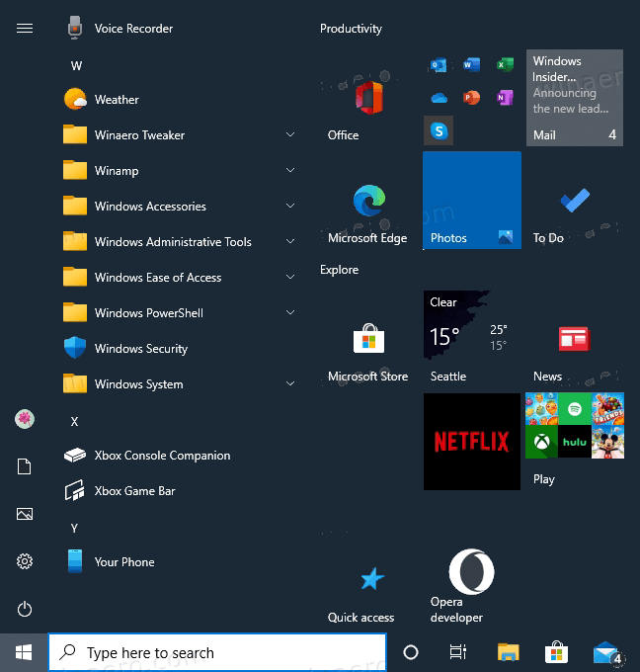Click the X letter header

[74, 422]
